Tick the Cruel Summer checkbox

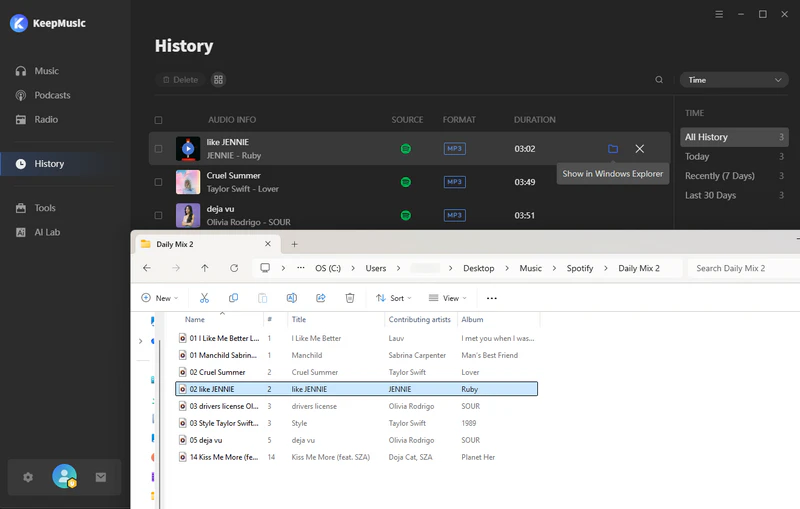click(x=158, y=182)
